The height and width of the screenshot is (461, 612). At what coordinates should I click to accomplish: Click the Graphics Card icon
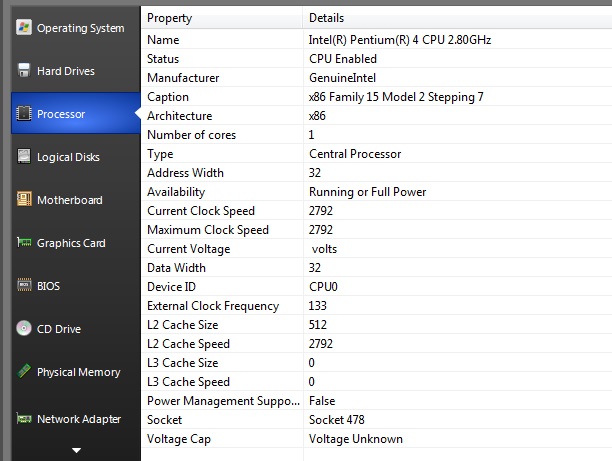[x=22, y=243]
